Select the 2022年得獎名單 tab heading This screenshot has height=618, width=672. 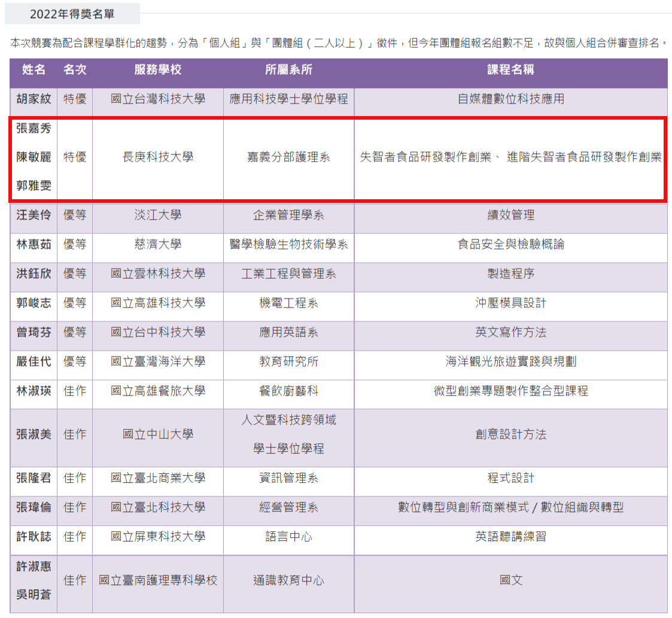[x=72, y=14]
